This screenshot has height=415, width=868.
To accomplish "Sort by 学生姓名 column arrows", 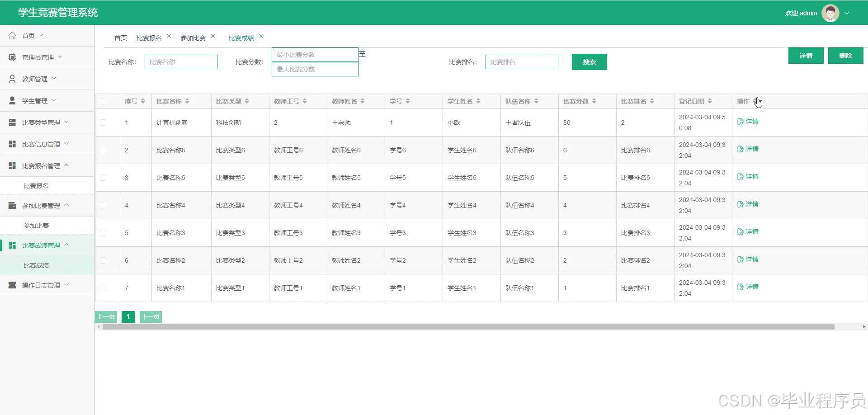I will pos(478,101).
